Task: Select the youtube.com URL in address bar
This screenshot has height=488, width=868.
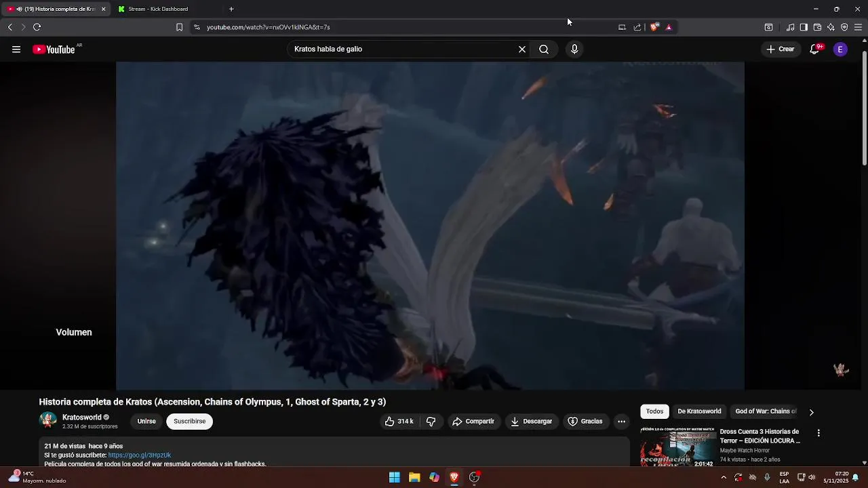Action: click(269, 27)
